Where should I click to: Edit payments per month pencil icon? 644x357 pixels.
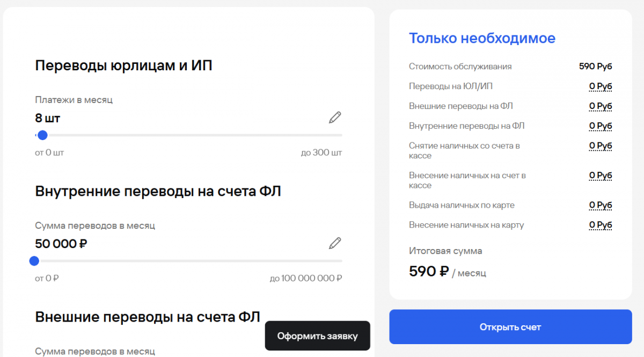click(335, 118)
